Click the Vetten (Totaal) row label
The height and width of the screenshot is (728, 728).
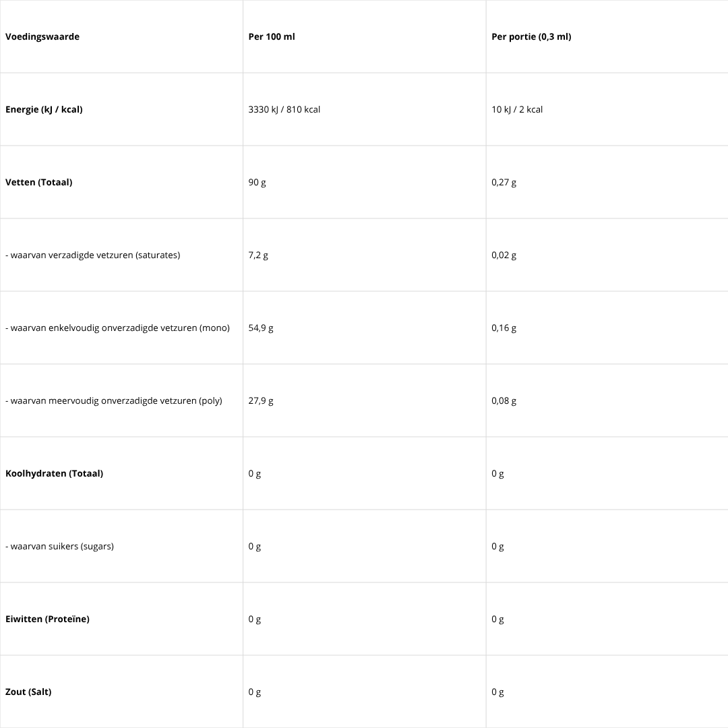pyautogui.click(x=38, y=182)
